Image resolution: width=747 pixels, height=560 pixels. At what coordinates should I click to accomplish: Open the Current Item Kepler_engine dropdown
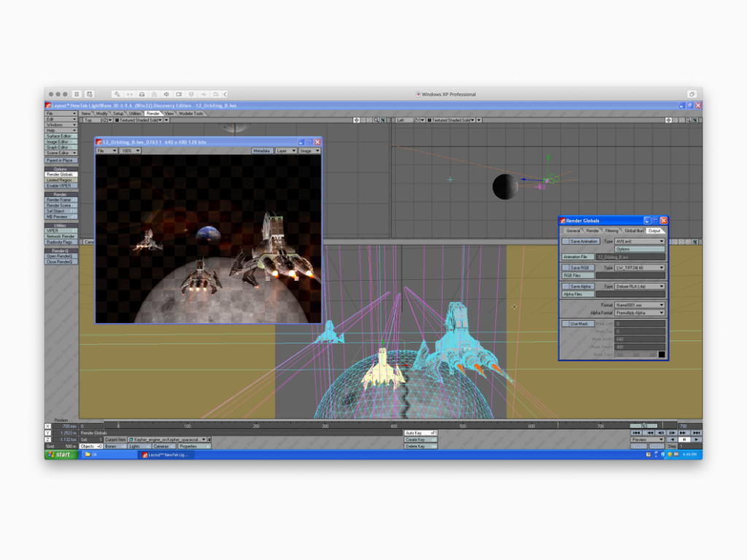pos(168,440)
